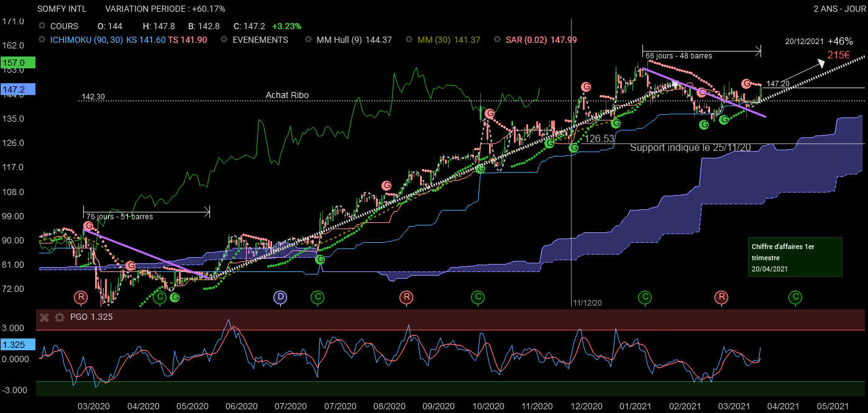Click the 'TS 141.90' Ichimoku value
Viewport: 868px width, 413px height.
point(187,40)
